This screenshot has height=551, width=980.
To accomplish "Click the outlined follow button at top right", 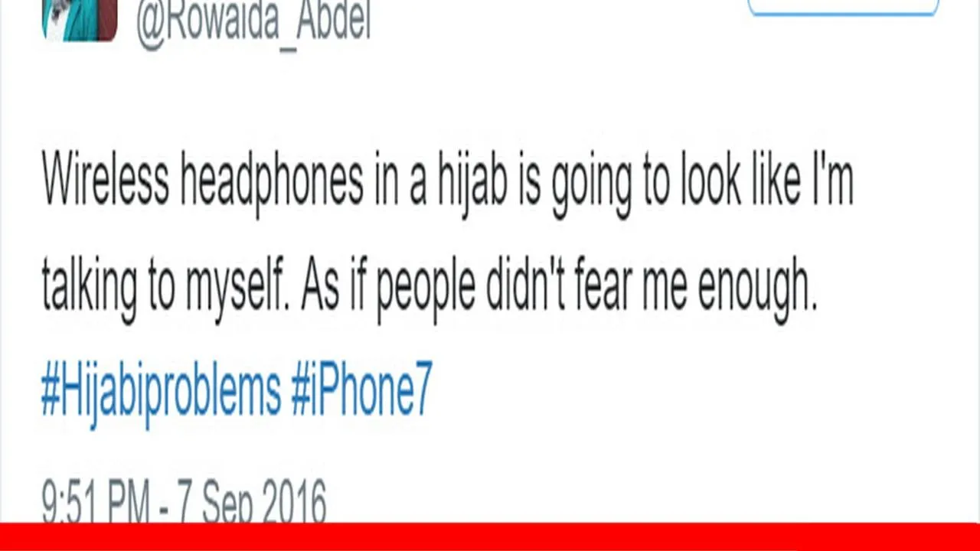I will pos(843,7).
